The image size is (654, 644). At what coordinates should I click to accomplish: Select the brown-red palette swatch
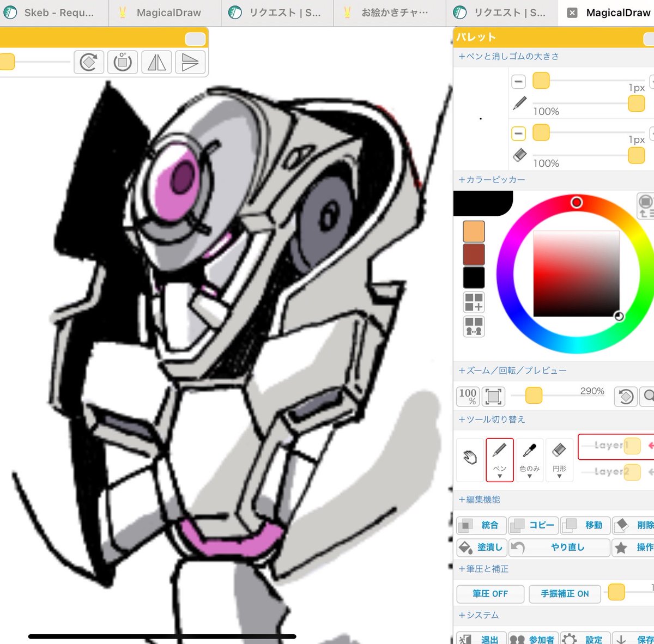[x=474, y=254]
